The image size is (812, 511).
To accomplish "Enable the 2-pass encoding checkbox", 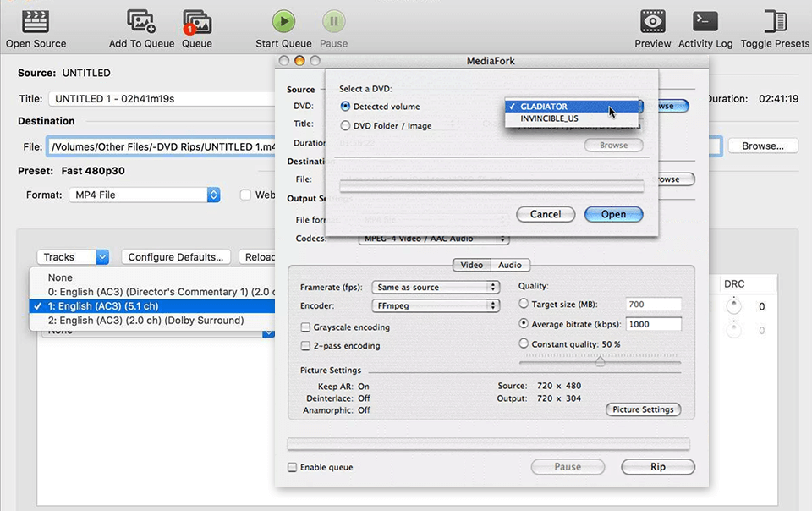I will [x=306, y=346].
